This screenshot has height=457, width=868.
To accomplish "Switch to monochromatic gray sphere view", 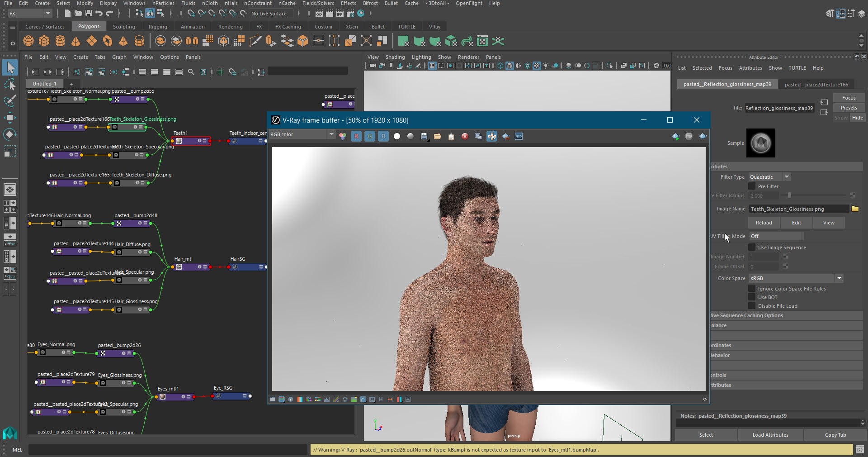I will coord(410,136).
